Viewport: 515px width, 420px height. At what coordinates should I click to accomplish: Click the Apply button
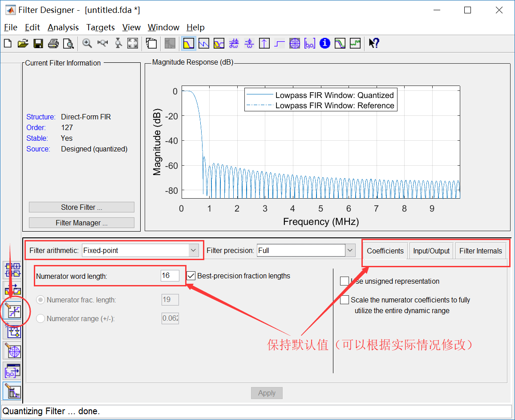267,393
